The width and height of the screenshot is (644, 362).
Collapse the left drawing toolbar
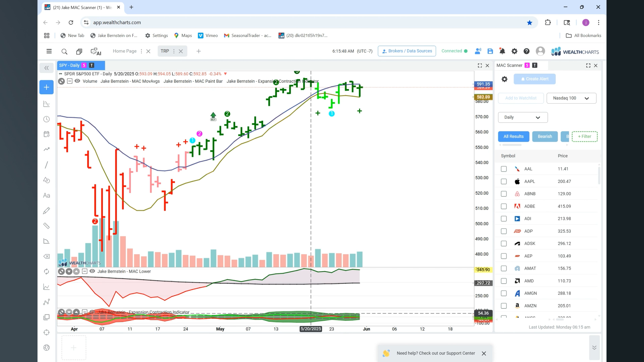(47, 68)
